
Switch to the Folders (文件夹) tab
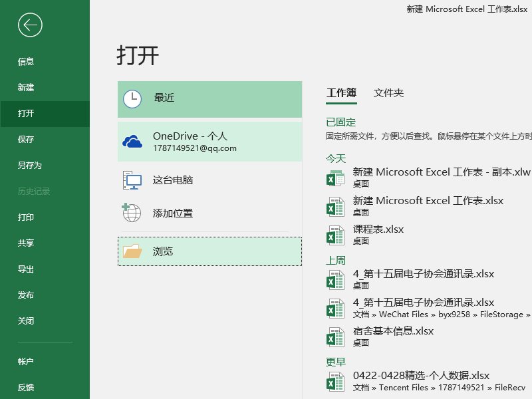click(388, 93)
